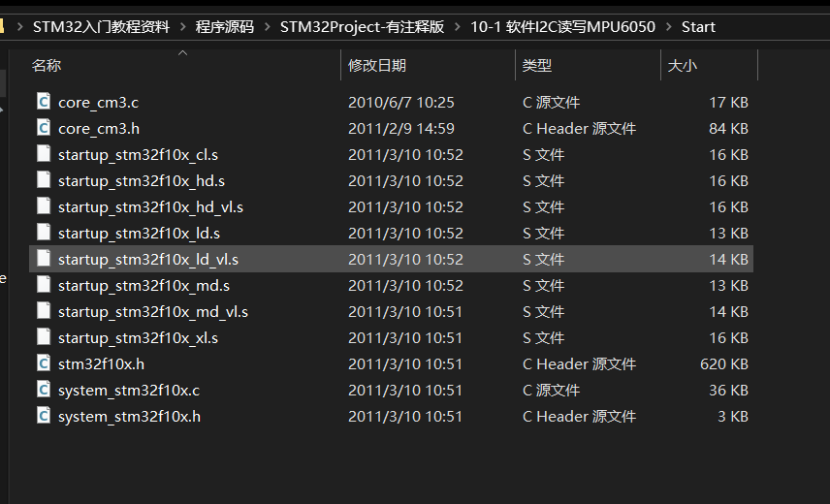Click the 36 KB size value
Image resolution: width=830 pixels, height=504 pixels.
click(x=728, y=391)
